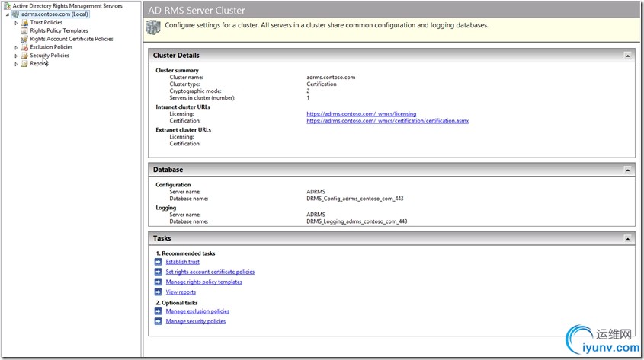Viewport: 644px width, 360px height.
Task: Collapse the adrms.contoso.com (Local) tree node
Action: 8,14
